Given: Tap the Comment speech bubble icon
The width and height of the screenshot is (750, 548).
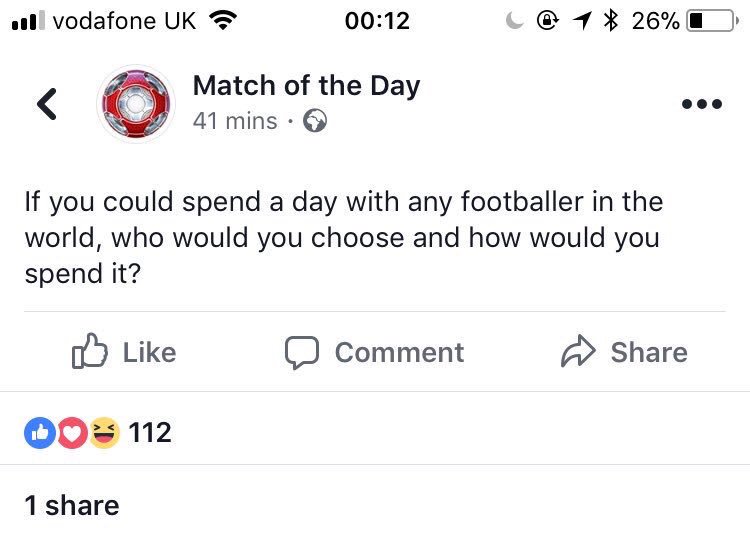Looking at the screenshot, I should [x=302, y=353].
